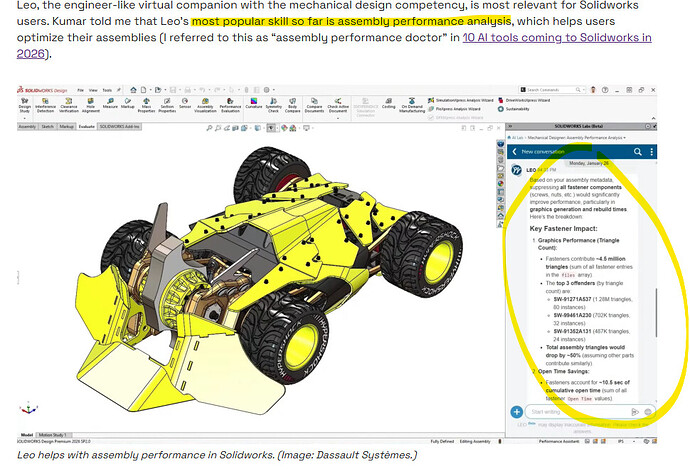Click the SW-91271A537 part name
The height and width of the screenshot is (469, 690).
(x=572, y=299)
